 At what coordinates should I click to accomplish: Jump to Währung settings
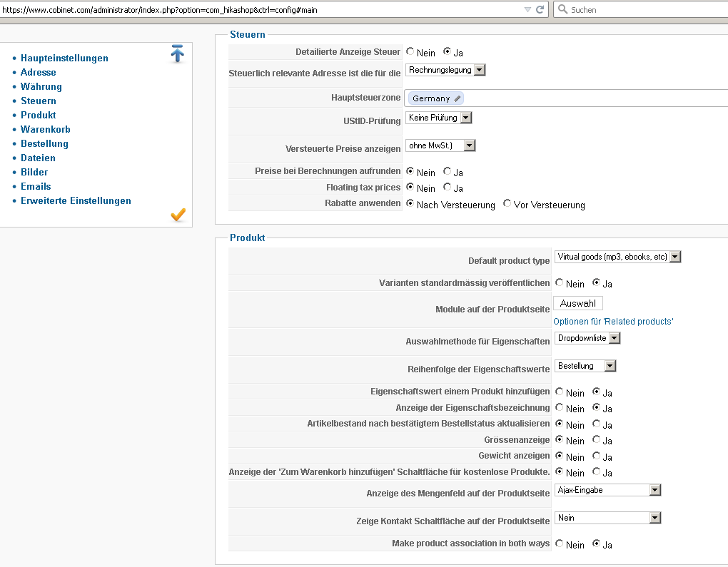point(41,87)
